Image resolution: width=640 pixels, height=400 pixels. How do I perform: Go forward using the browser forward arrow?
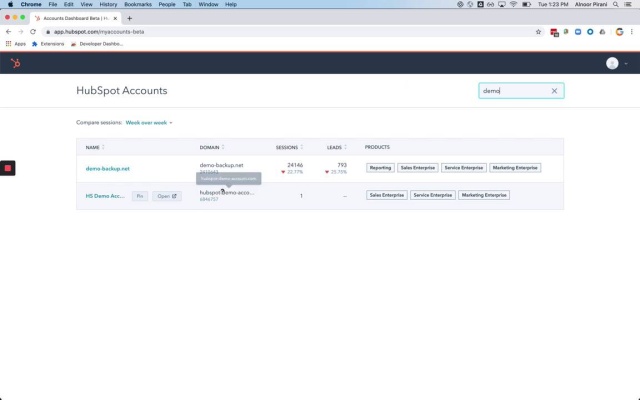pyautogui.click(x=20, y=32)
